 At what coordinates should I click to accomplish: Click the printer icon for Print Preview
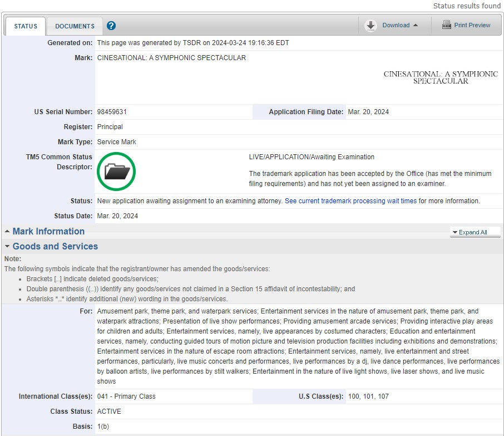446,25
